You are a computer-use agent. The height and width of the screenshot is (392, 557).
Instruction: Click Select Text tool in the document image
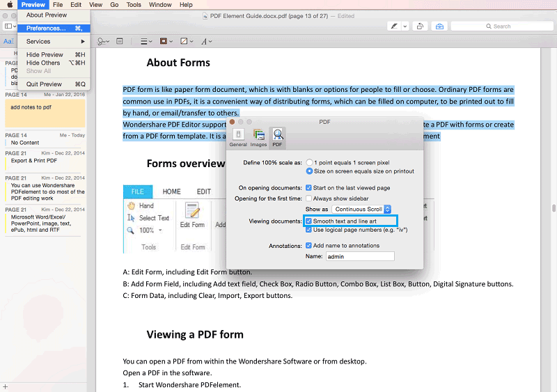(148, 218)
